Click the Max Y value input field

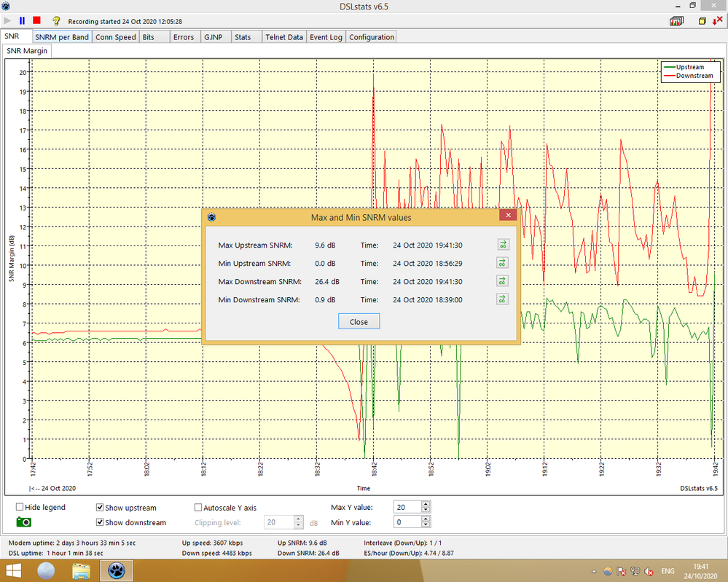coord(407,507)
